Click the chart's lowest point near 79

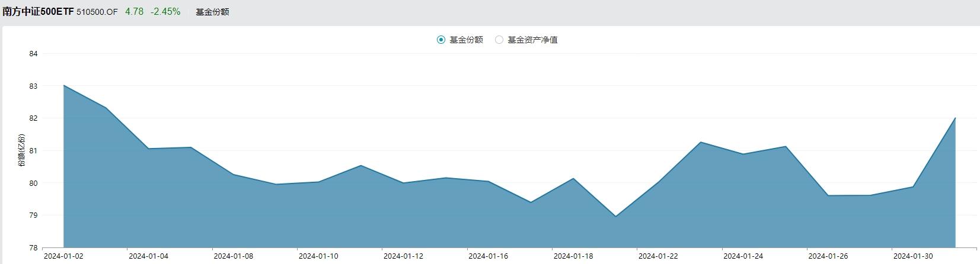coord(615,216)
